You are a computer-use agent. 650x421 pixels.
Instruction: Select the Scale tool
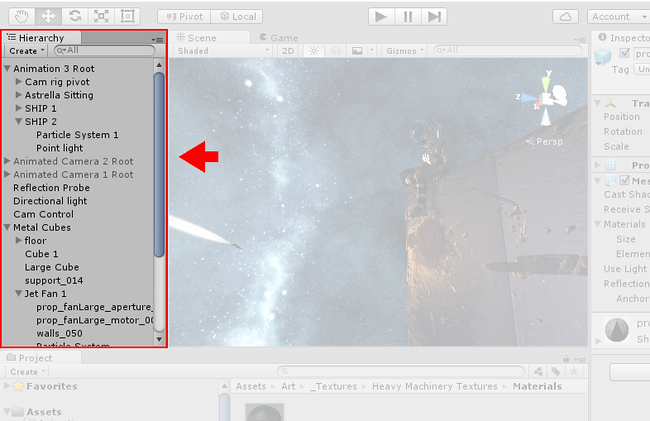(x=101, y=17)
